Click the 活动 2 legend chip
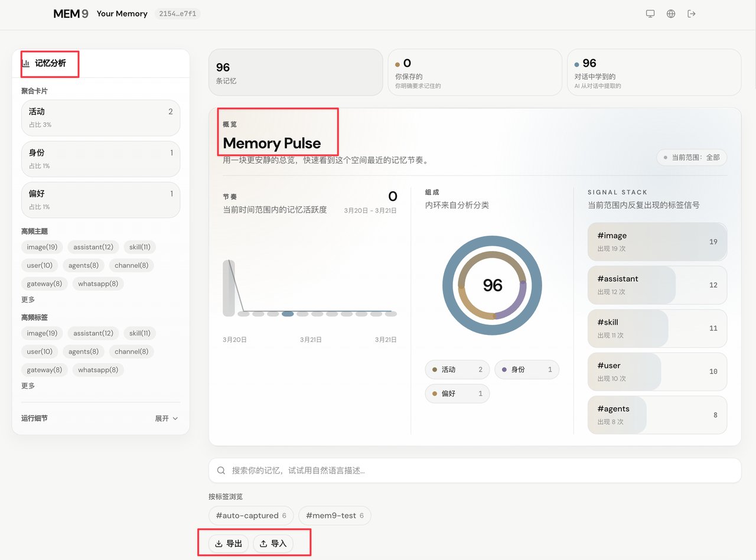 (457, 369)
